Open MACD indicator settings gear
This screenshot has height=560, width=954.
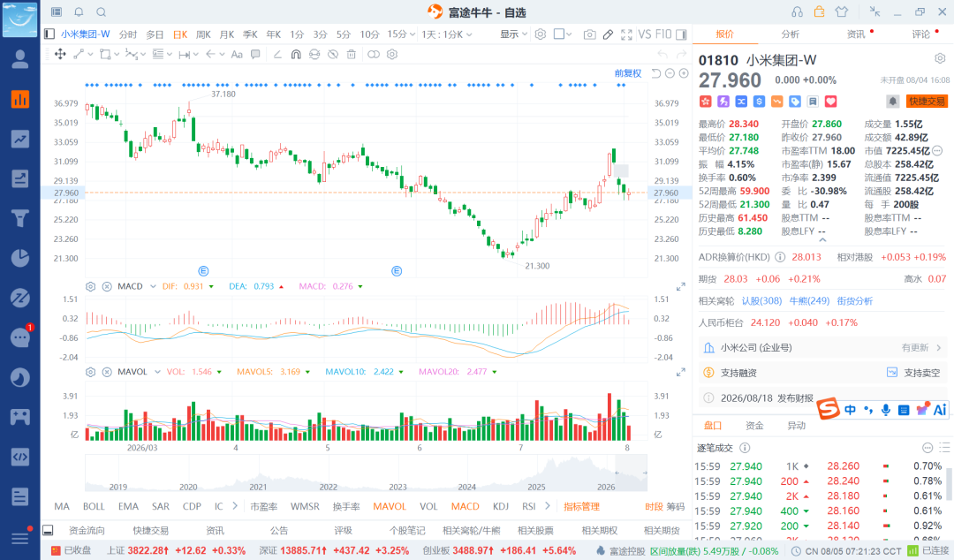point(91,286)
